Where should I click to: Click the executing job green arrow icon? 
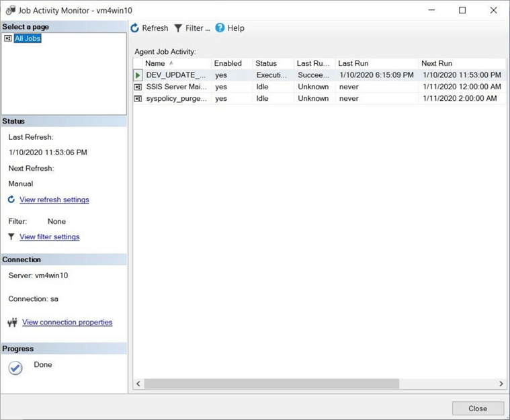pos(138,75)
